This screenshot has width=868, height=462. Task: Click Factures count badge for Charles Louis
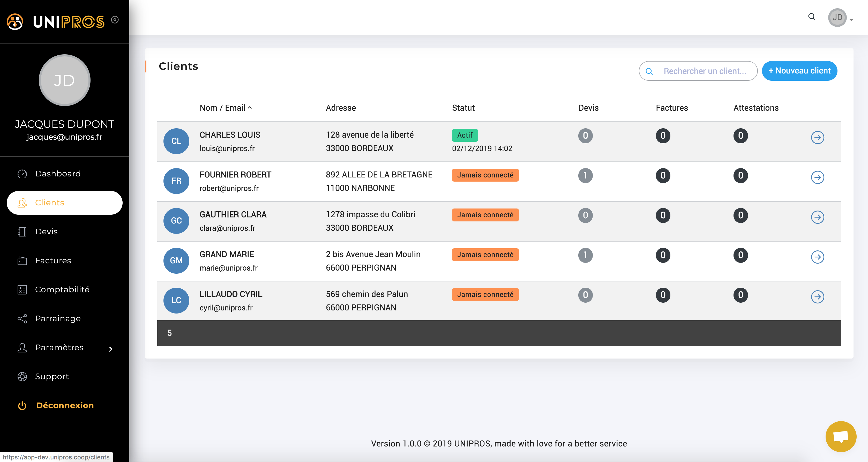663,136
